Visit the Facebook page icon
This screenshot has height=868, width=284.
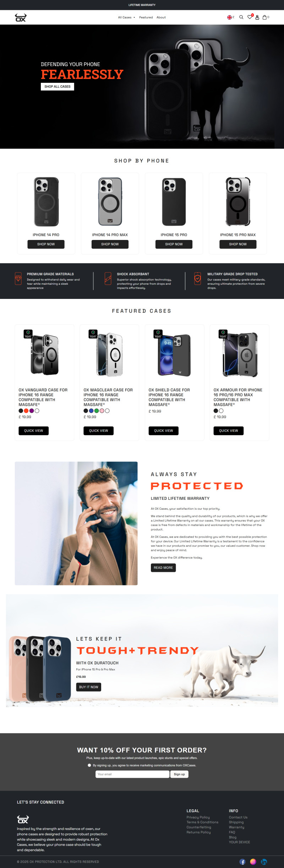242,861
